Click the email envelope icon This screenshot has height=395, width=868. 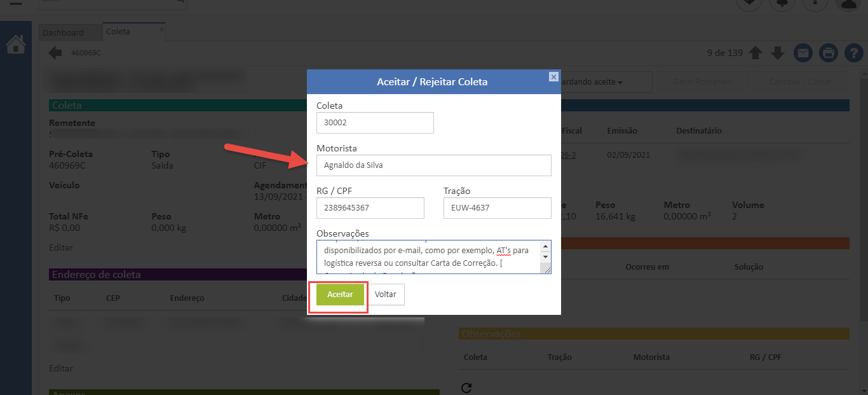tap(803, 53)
